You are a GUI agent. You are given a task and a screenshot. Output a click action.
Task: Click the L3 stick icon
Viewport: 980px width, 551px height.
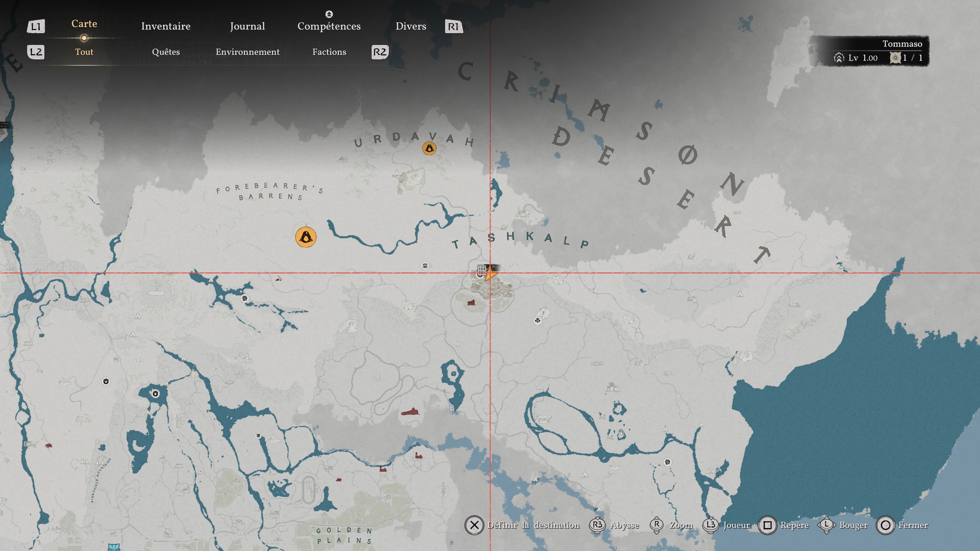(710, 525)
